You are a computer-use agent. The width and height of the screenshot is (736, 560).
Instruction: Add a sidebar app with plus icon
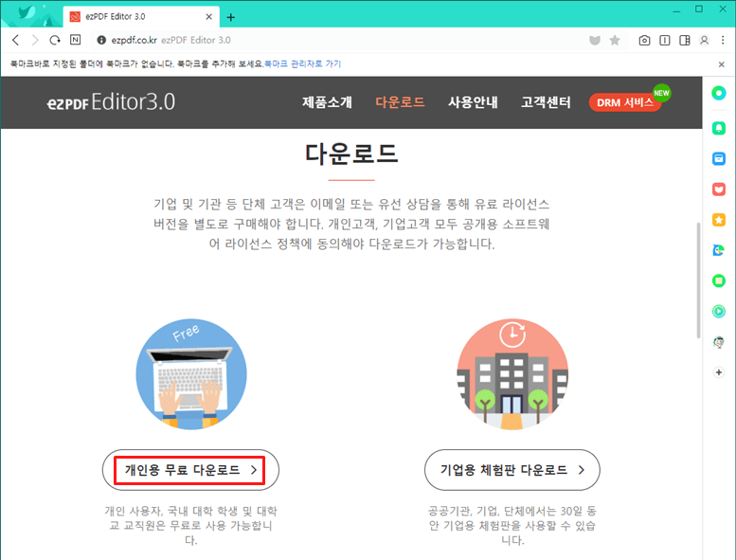719,372
